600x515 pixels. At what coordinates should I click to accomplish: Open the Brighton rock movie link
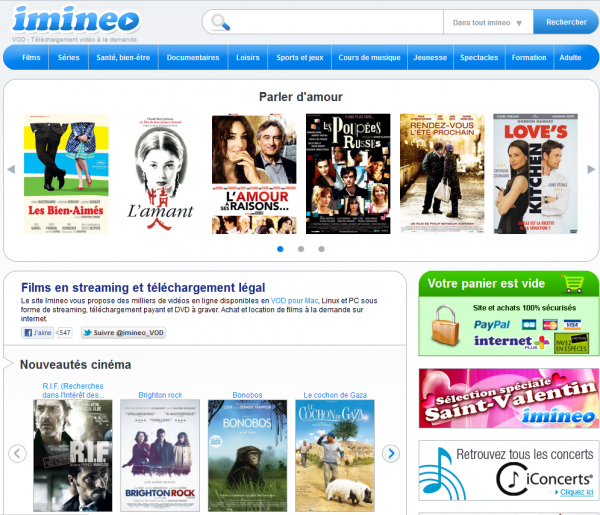pyautogui.click(x=159, y=395)
